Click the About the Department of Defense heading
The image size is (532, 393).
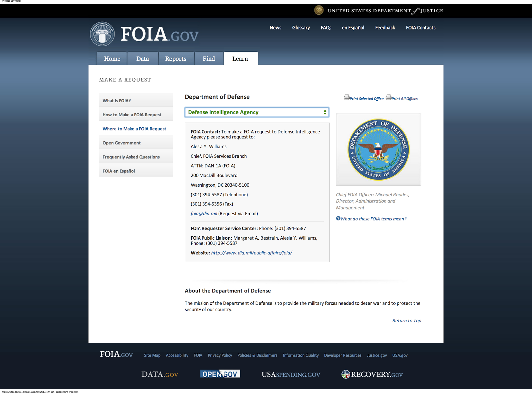227,291
